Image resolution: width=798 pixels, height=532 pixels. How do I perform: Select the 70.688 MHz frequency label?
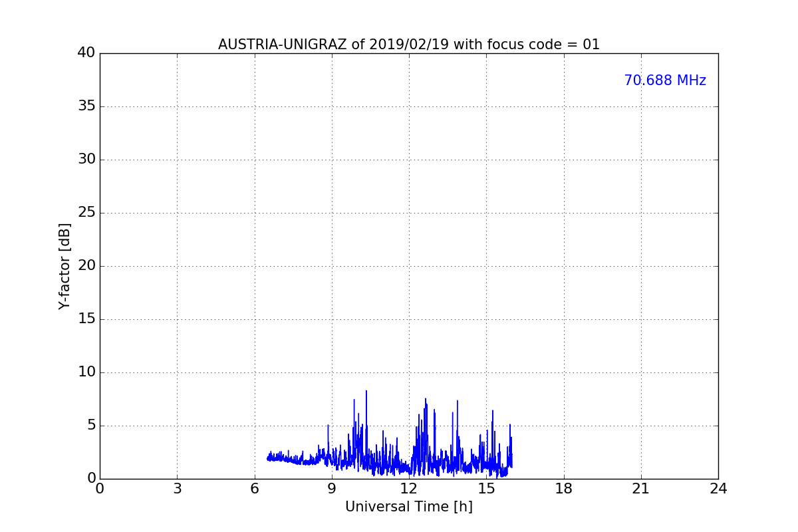pyautogui.click(x=665, y=80)
